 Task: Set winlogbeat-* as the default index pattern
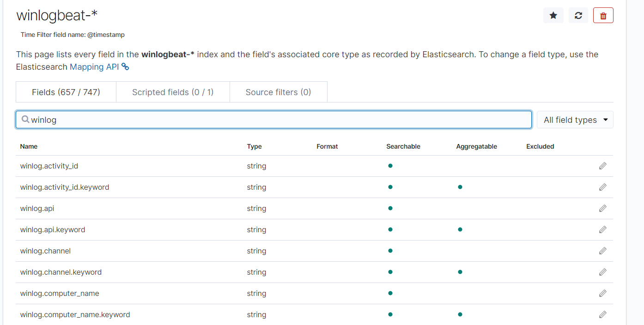[553, 15]
